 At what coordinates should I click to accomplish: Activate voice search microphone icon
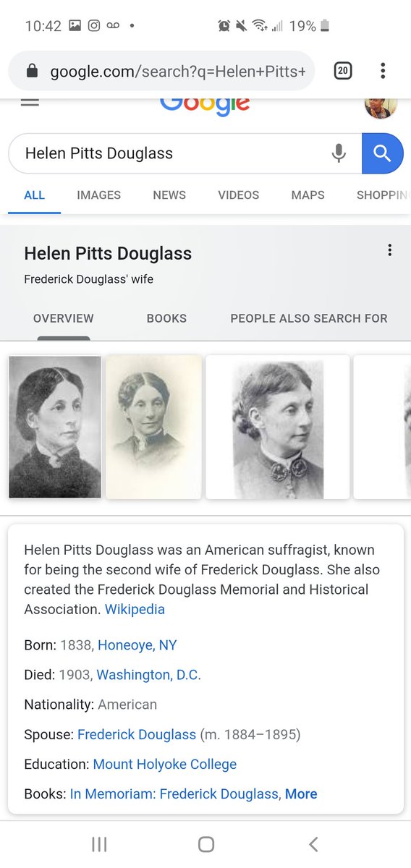pyautogui.click(x=339, y=153)
